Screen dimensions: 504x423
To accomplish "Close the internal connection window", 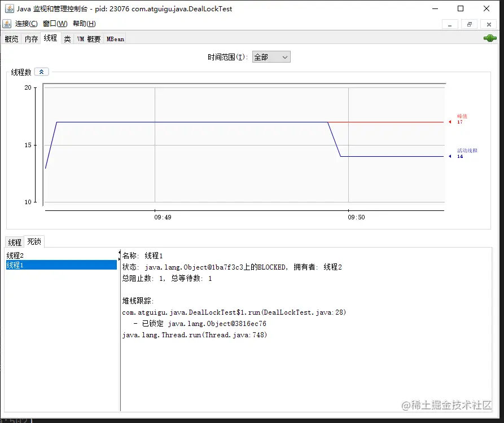I will click(489, 24).
